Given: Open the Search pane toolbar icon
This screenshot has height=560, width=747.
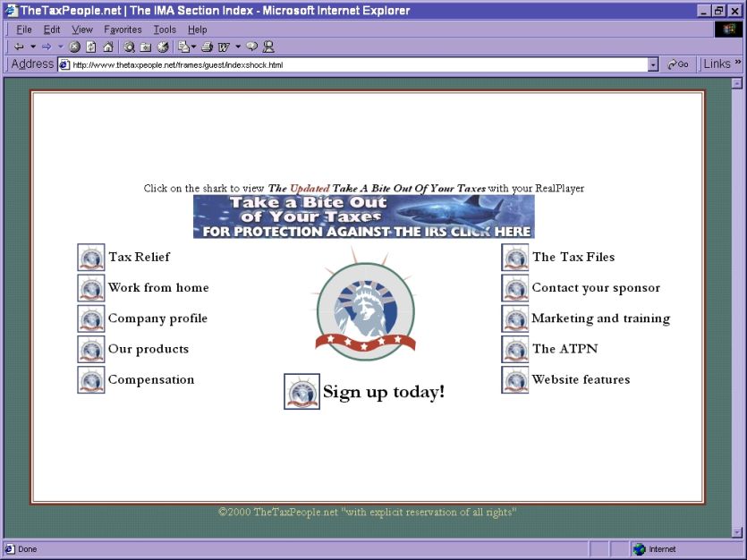Looking at the screenshot, I should pos(129,47).
